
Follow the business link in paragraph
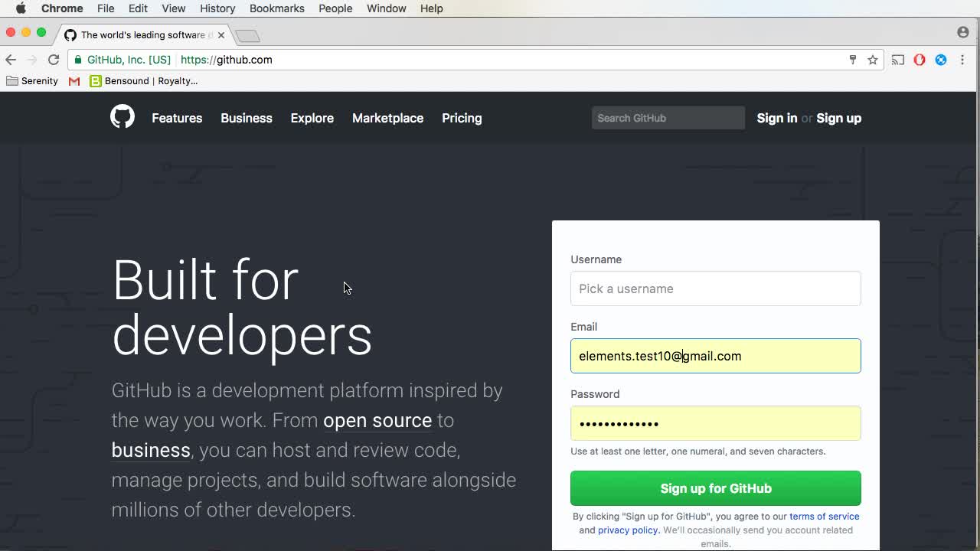151,450
